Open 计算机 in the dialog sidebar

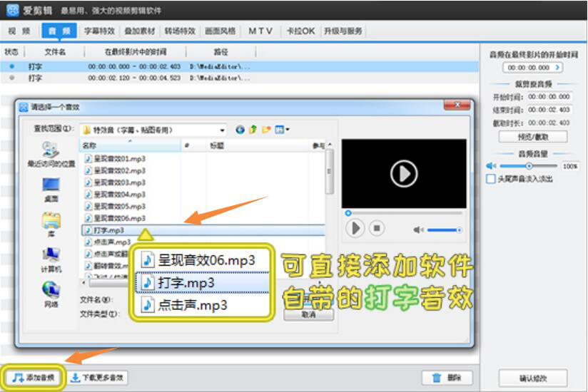pos(51,260)
